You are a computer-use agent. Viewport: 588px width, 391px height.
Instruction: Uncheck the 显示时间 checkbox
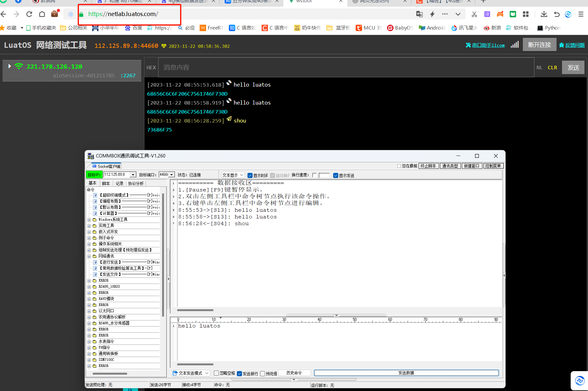(x=250, y=175)
